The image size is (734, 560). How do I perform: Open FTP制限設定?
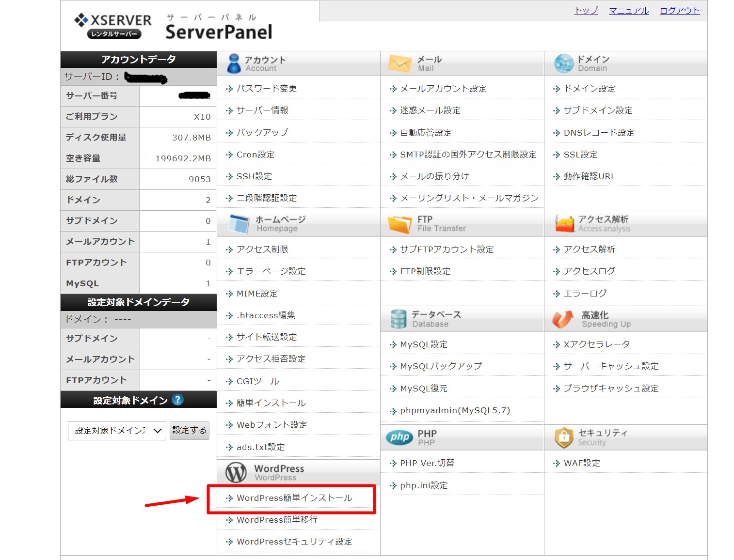(425, 271)
